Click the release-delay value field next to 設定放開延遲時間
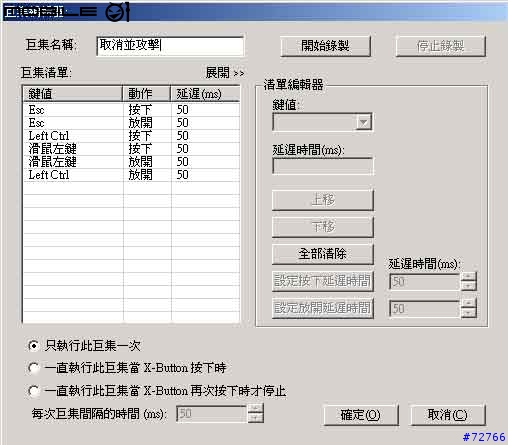Image resolution: width=508 pixels, height=445 pixels. [425, 309]
